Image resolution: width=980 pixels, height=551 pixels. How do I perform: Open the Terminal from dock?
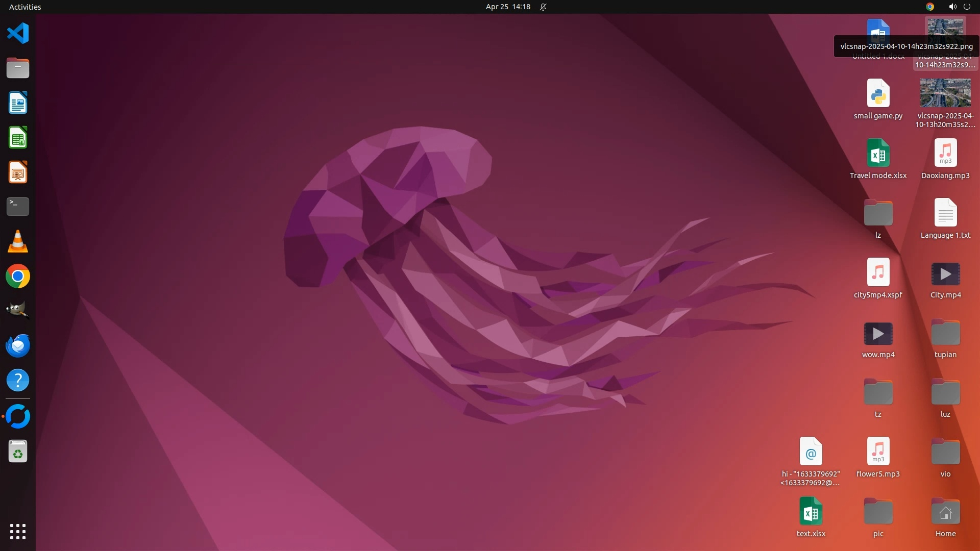click(18, 207)
